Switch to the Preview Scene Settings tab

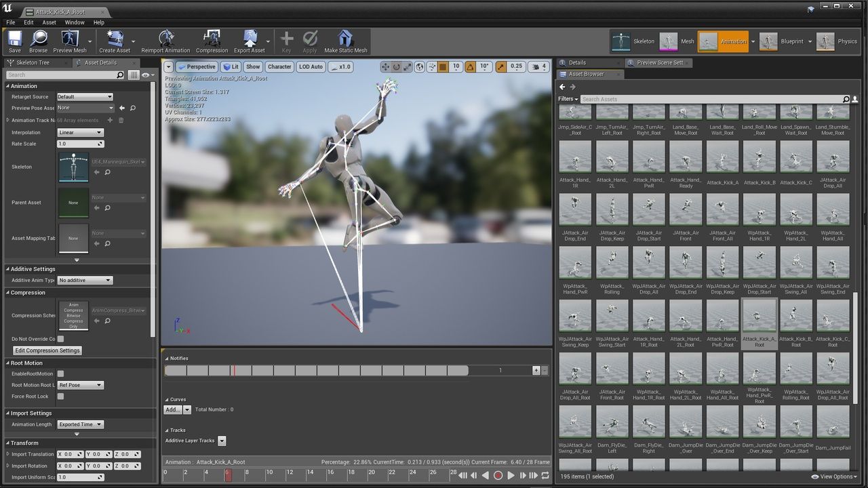tap(659, 62)
